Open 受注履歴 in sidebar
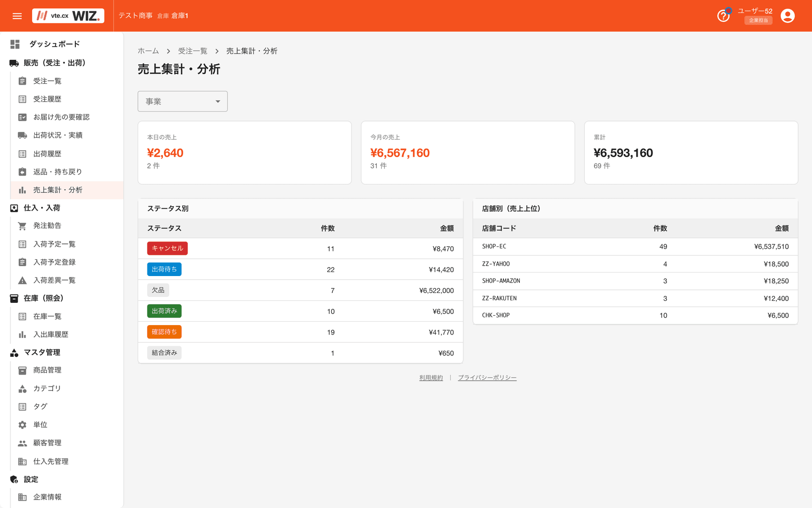Image resolution: width=812 pixels, height=508 pixels. coord(47,99)
